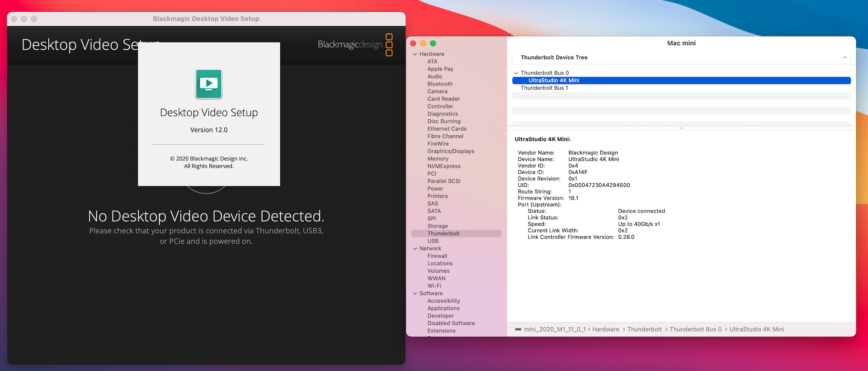Click the Link Controller Firmware value 0.28.0

(626, 237)
